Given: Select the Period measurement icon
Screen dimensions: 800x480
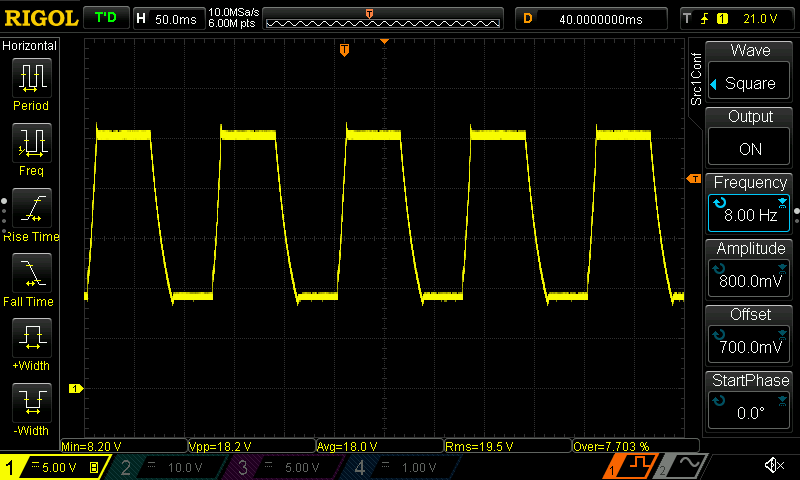Looking at the screenshot, I should click(x=32, y=78).
